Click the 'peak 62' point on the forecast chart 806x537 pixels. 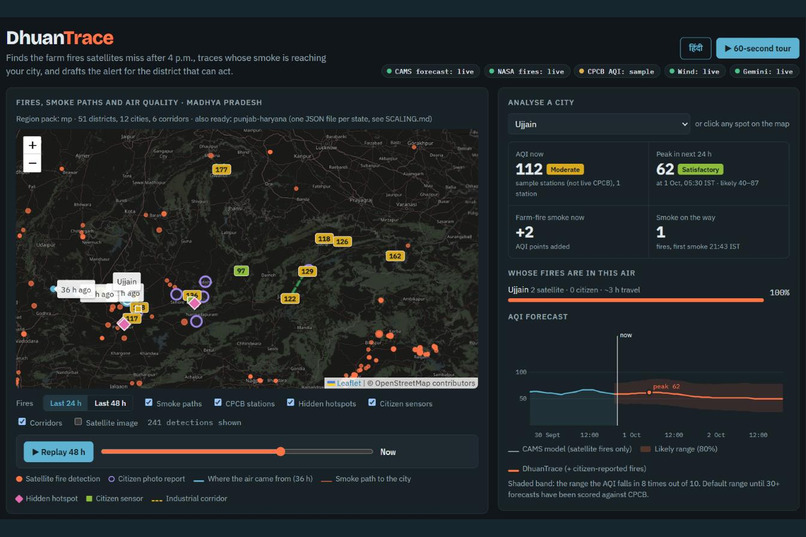649,393
